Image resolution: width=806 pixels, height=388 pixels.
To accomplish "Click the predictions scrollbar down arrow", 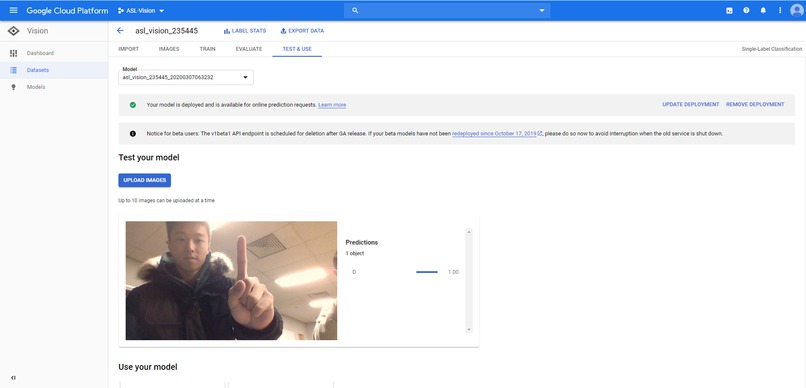I will click(468, 329).
